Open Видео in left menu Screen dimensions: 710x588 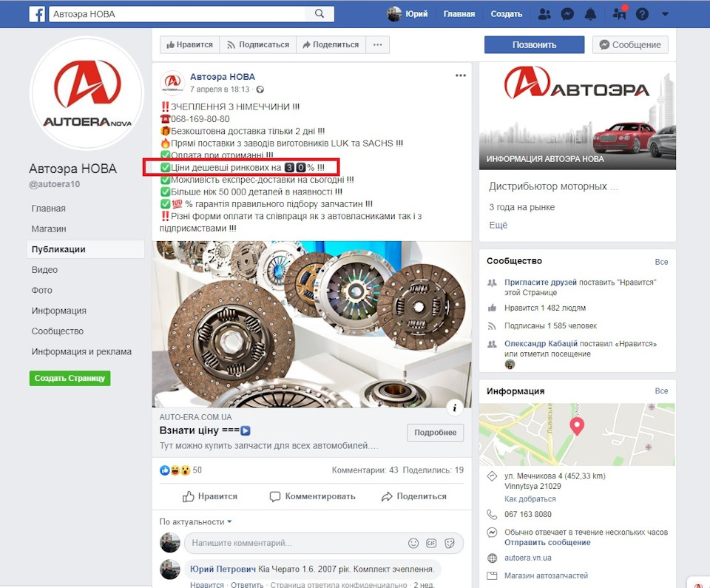coord(44,269)
